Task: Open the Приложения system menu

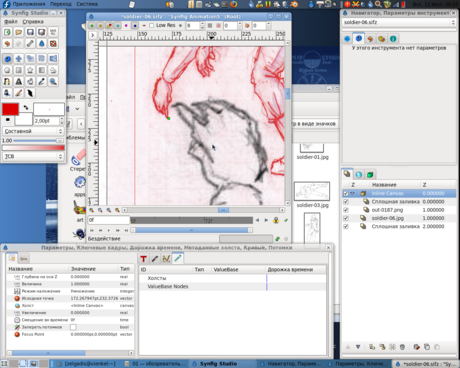Action: click(29, 4)
